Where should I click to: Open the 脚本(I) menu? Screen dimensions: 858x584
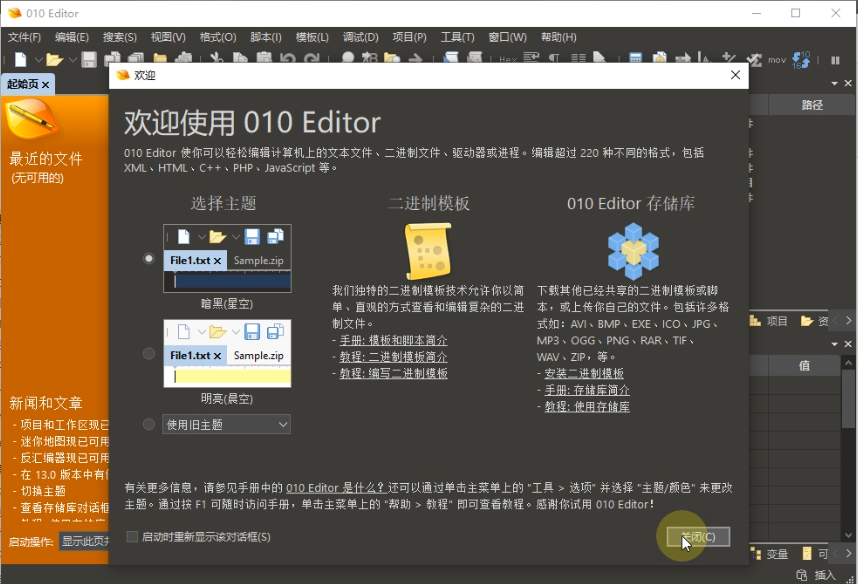pyautogui.click(x=265, y=37)
